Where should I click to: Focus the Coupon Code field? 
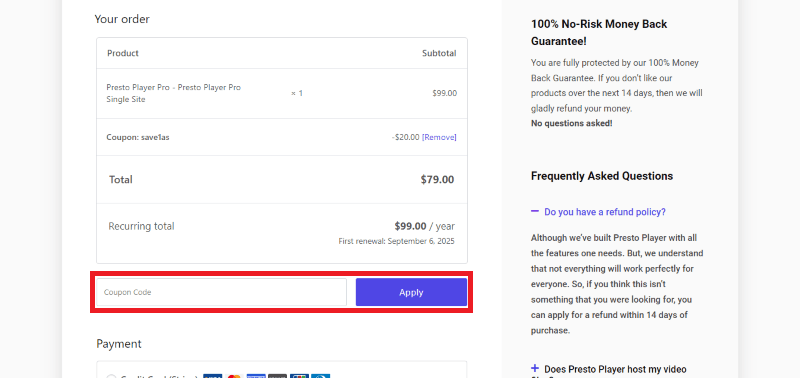point(221,292)
